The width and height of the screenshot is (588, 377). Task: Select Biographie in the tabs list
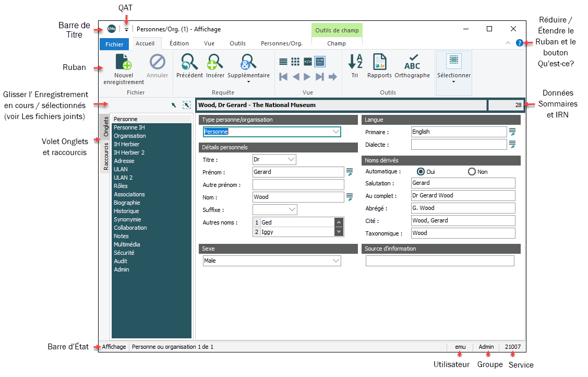coord(127,203)
